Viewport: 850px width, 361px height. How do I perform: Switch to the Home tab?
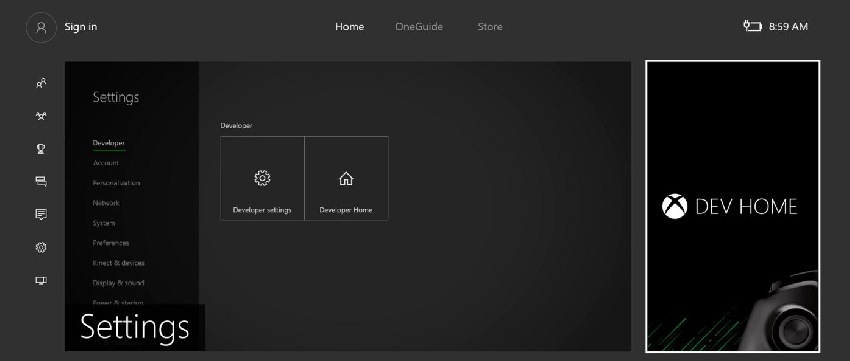350,27
